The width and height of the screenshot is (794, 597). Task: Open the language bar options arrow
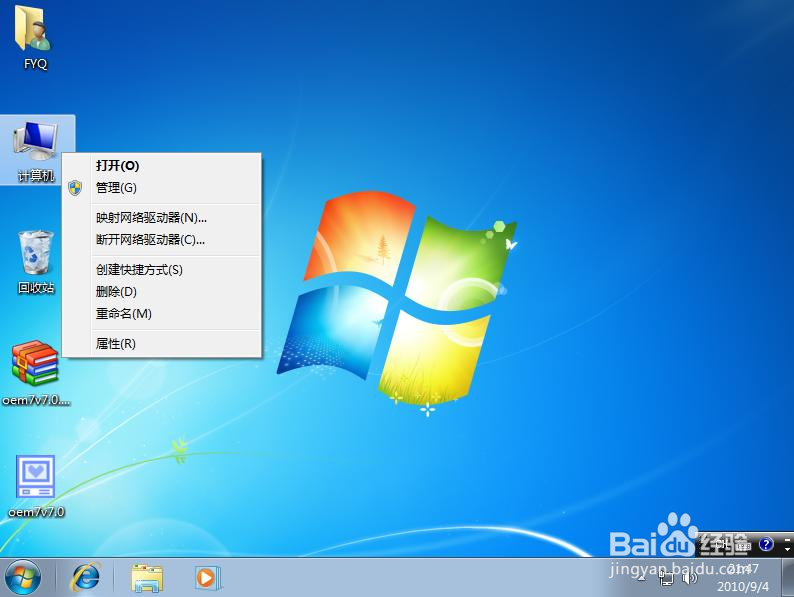point(787,549)
